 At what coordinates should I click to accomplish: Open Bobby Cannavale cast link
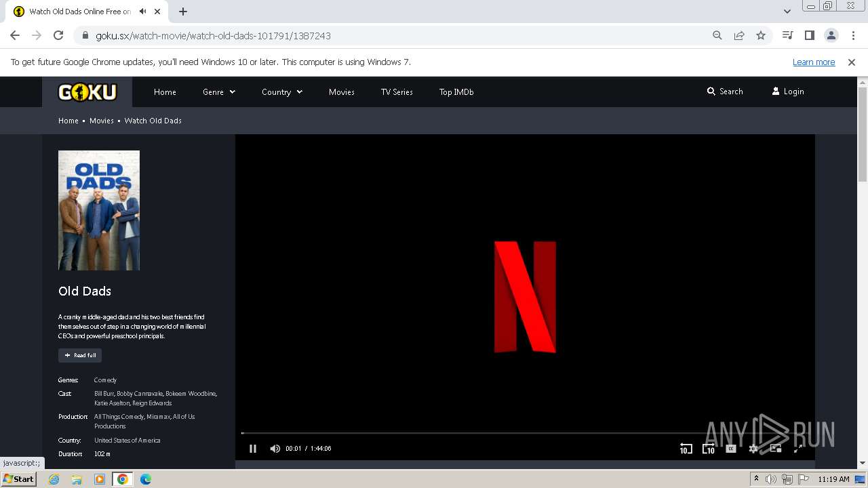(139, 394)
